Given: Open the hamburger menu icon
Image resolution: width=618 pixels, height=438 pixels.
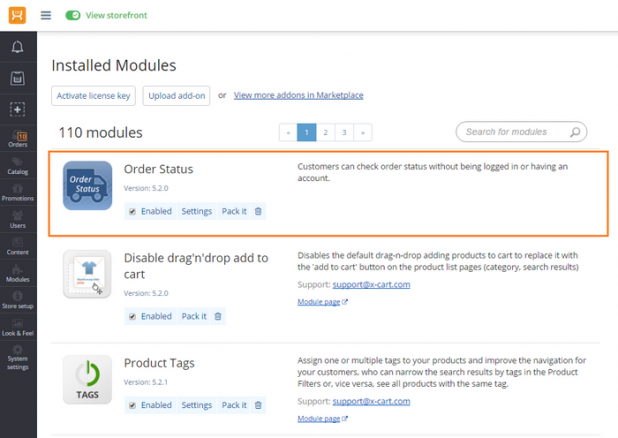Looking at the screenshot, I should point(46,16).
